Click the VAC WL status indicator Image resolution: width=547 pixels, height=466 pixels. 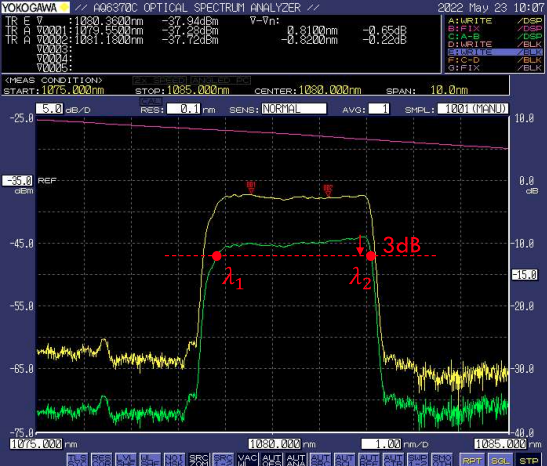click(247, 459)
